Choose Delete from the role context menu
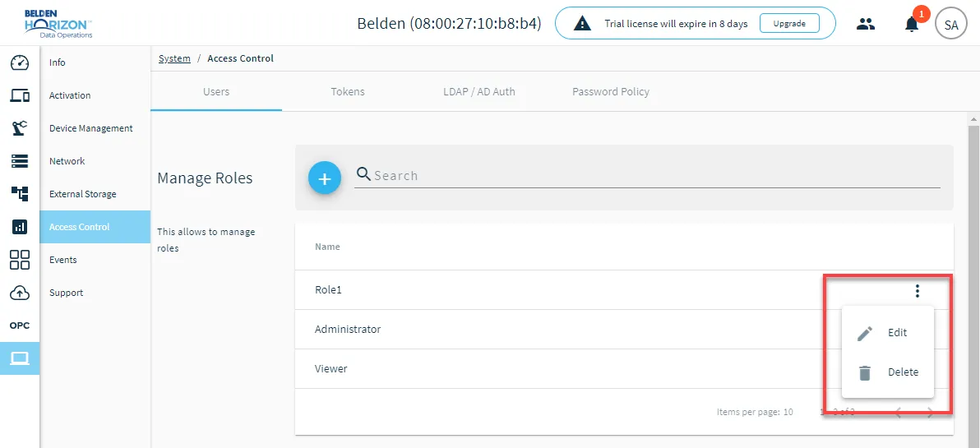This screenshot has width=980, height=448. pyautogui.click(x=887, y=372)
